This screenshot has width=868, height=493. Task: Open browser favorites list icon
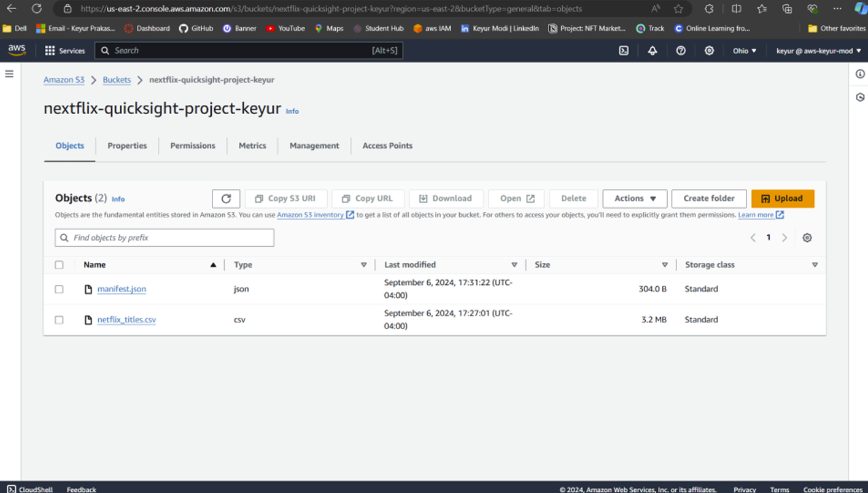tap(762, 9)
